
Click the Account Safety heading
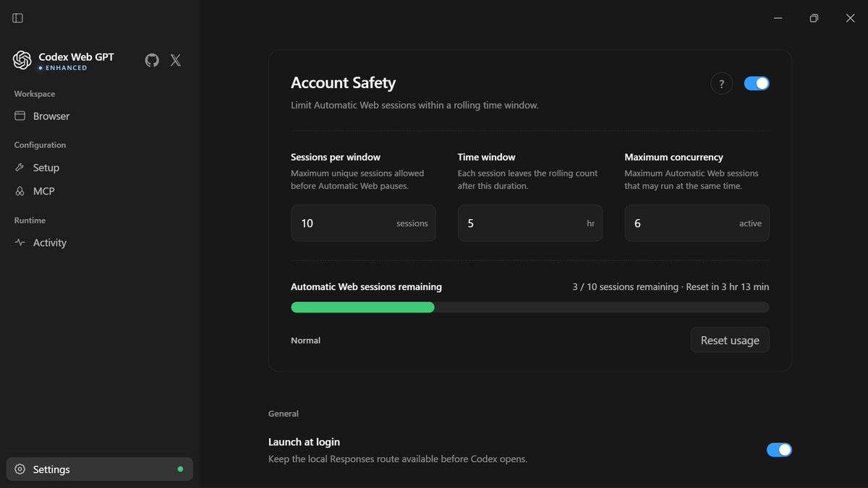(x=343, y=82)
